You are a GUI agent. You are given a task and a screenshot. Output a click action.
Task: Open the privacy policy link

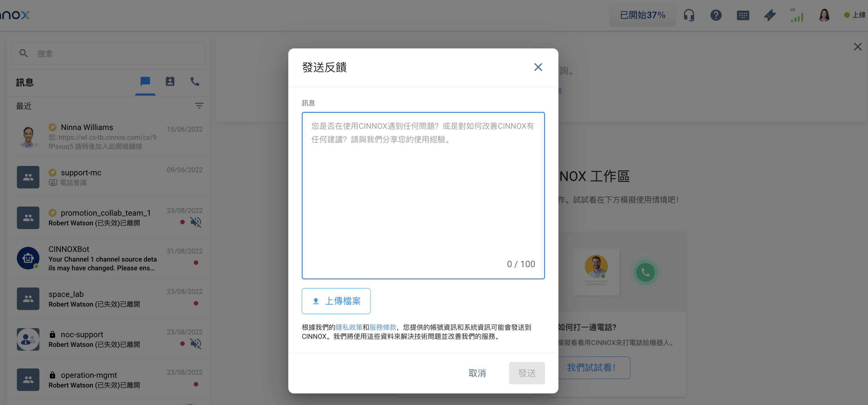(x=349, y=327)
